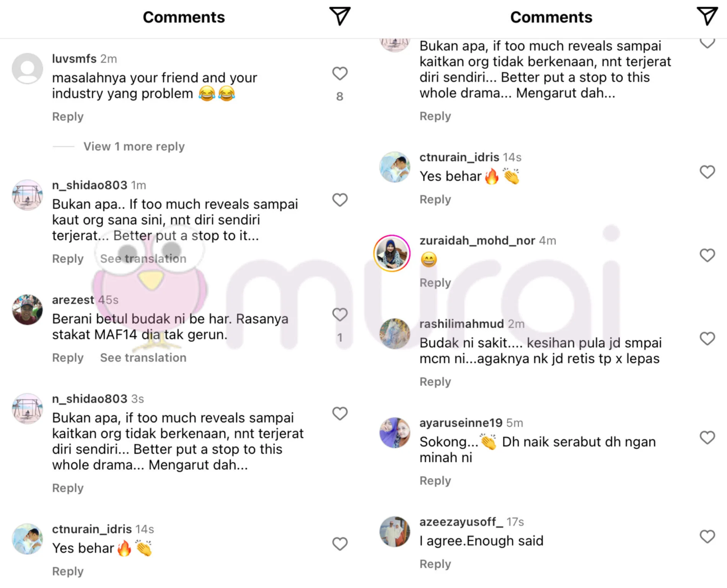Screen dimensions: 727x588
Task: Reply to azeezayusoff_'s comment
Action: pos(435,564)
